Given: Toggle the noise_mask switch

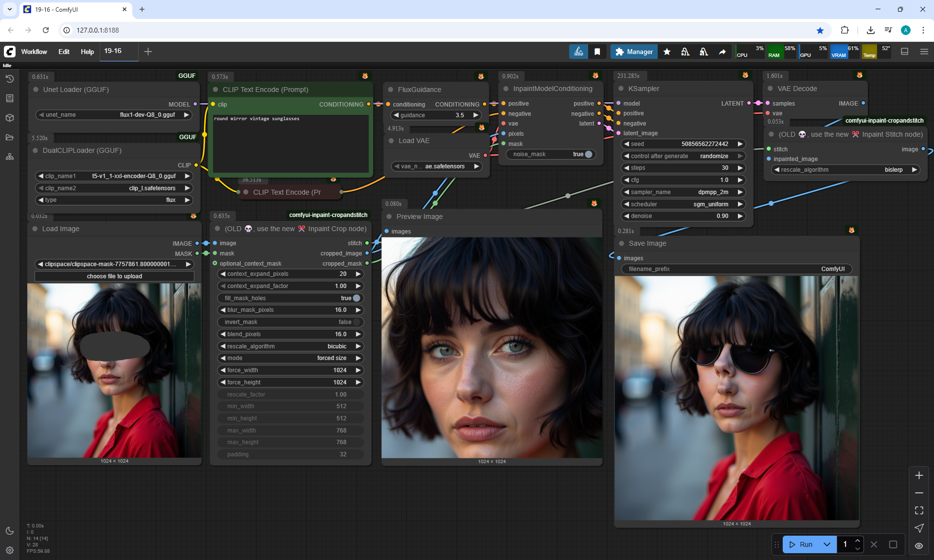Looking at the screenshot, I should tap(588, 154).
